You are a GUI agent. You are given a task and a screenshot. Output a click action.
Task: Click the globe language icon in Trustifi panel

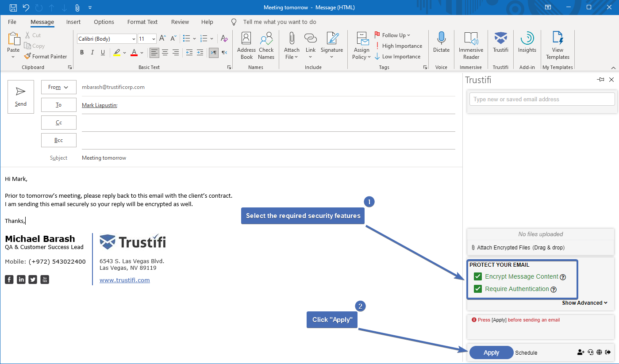599,352
